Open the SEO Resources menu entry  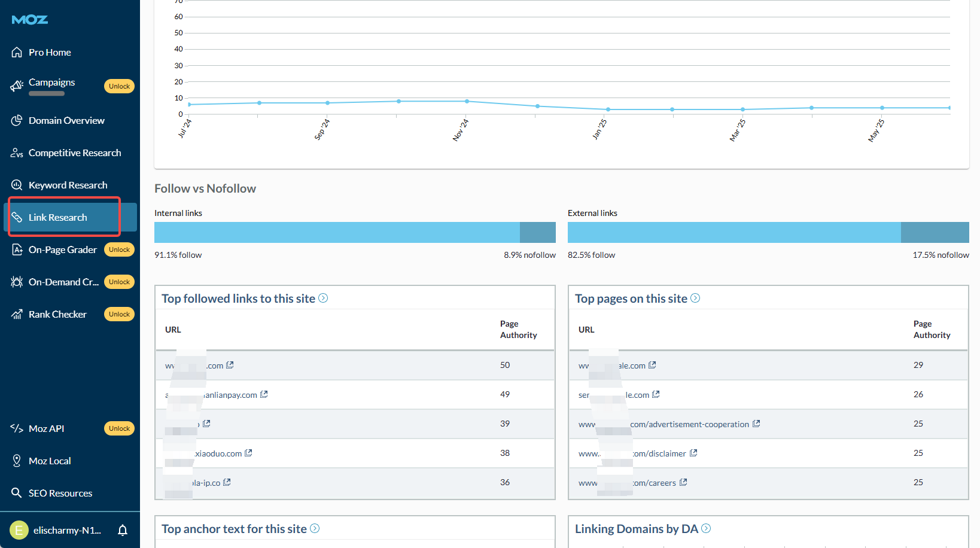coord(60,493)
